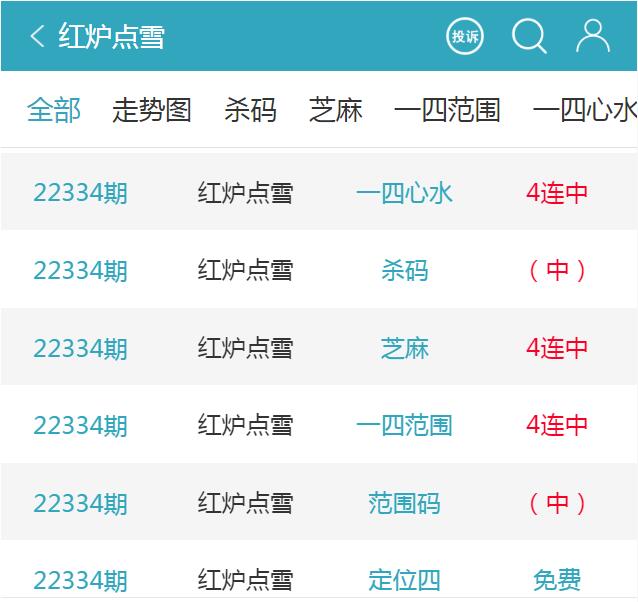This screenshot has width=638, height=602.
Task: Select the 一四范围 tab
Action: pos(447,110)
